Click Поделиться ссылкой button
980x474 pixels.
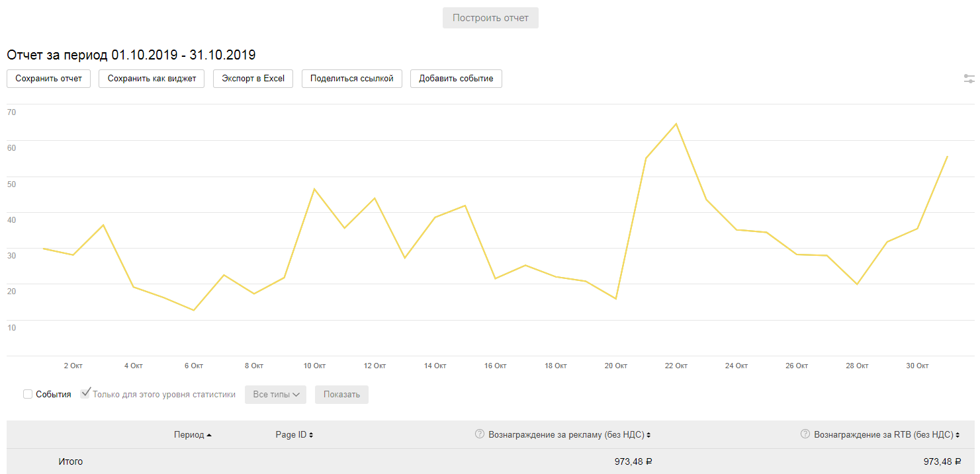pos(351,78)
